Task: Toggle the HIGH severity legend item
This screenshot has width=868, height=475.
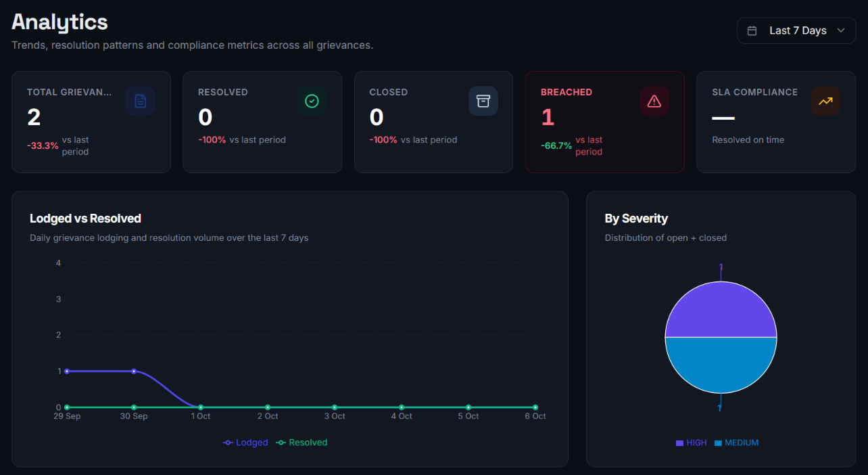Action: (x=691, y=443)
